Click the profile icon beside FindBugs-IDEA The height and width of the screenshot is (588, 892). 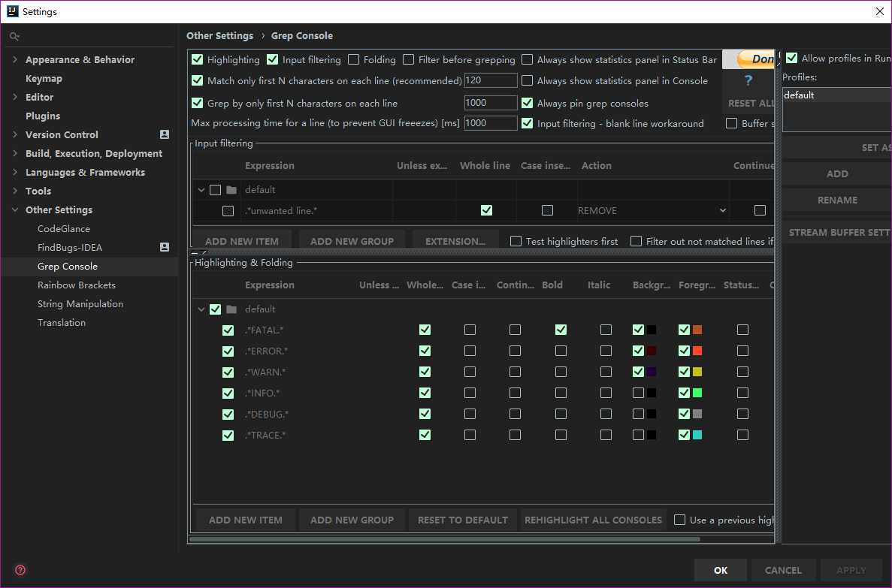pos(165,247)
